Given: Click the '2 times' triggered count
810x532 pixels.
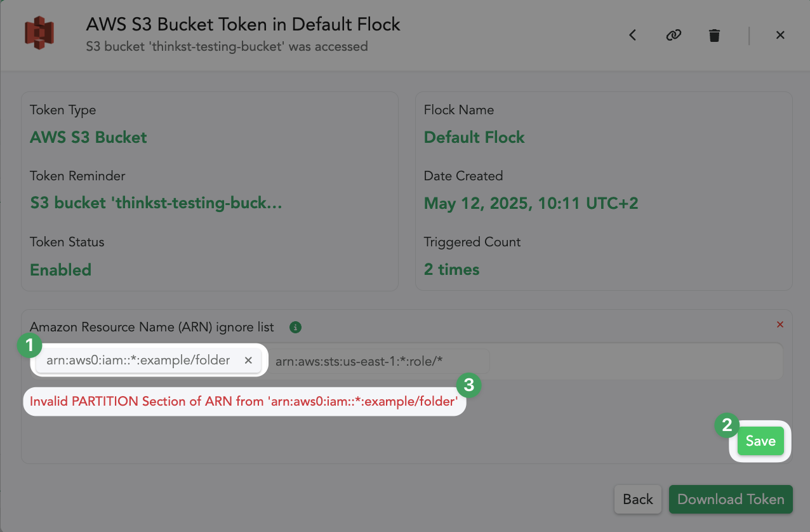Looking at the screenshot, I should pyautogui.click(x=451, y=270).
